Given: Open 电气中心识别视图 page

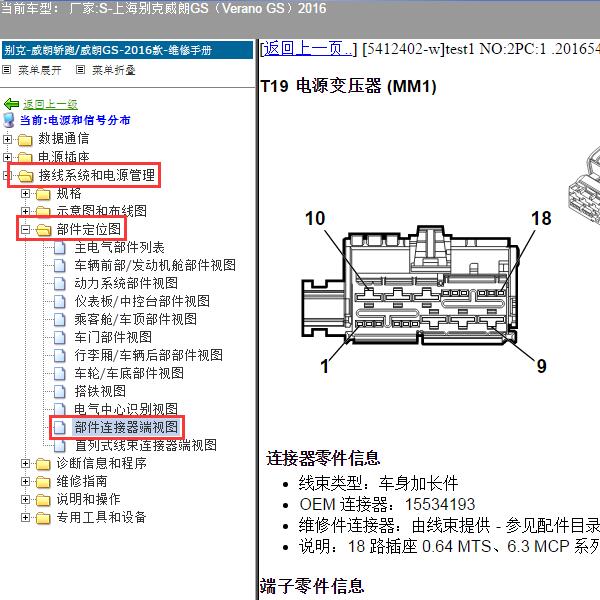Looking at the screenshot, I should [126, 409].
